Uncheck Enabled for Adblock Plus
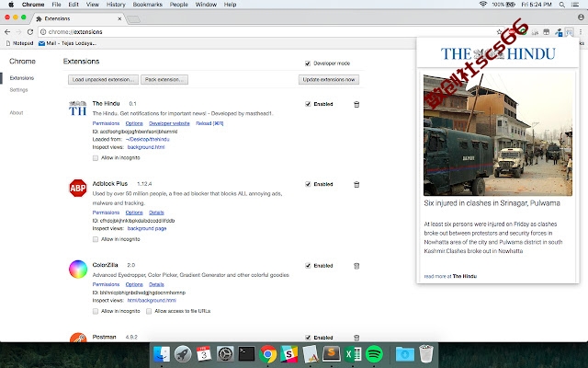 tap(308, 184)
